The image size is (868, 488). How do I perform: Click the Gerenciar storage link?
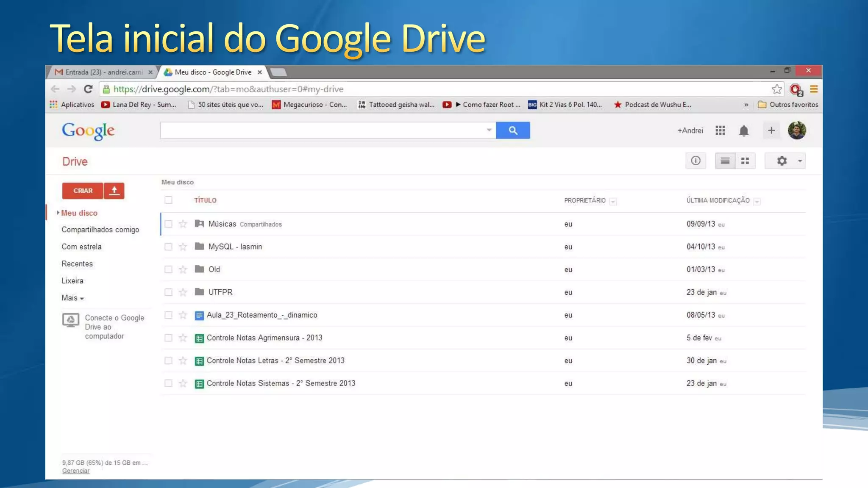click(x=75, y=471)
